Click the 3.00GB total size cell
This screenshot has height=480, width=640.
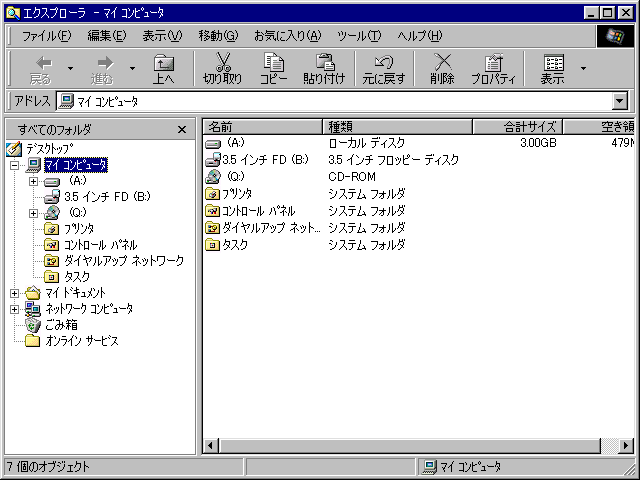[538, 143]
